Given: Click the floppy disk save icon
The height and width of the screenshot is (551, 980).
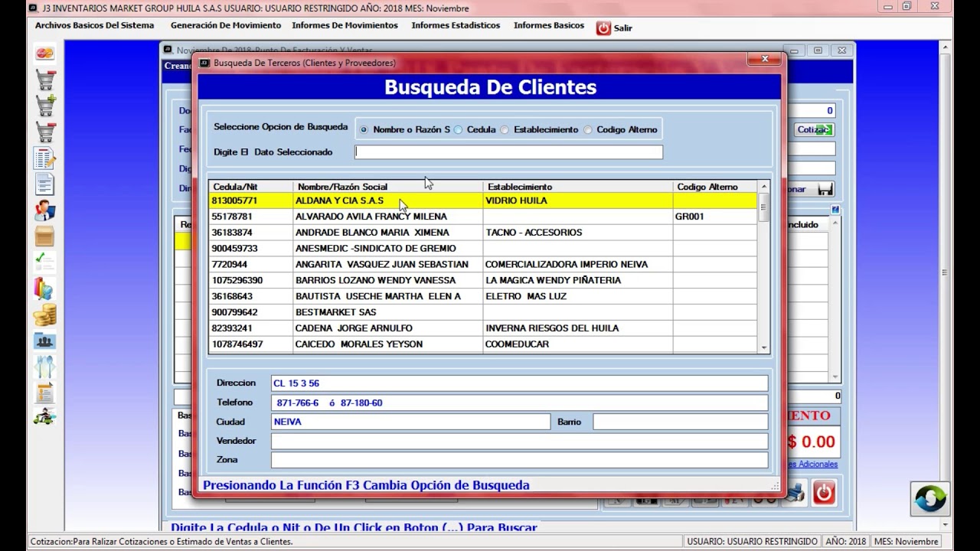Looking at the screenshot, I should click(825, 189).
